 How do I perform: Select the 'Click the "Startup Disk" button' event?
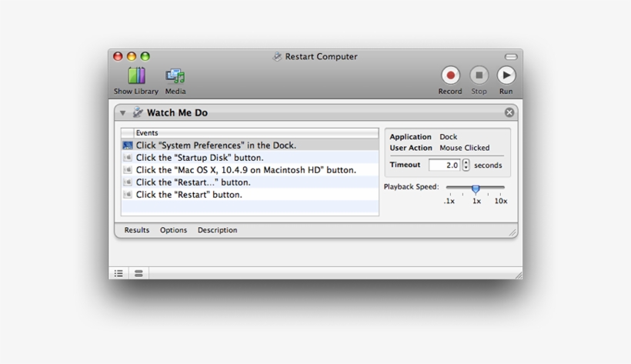point(250,158)
